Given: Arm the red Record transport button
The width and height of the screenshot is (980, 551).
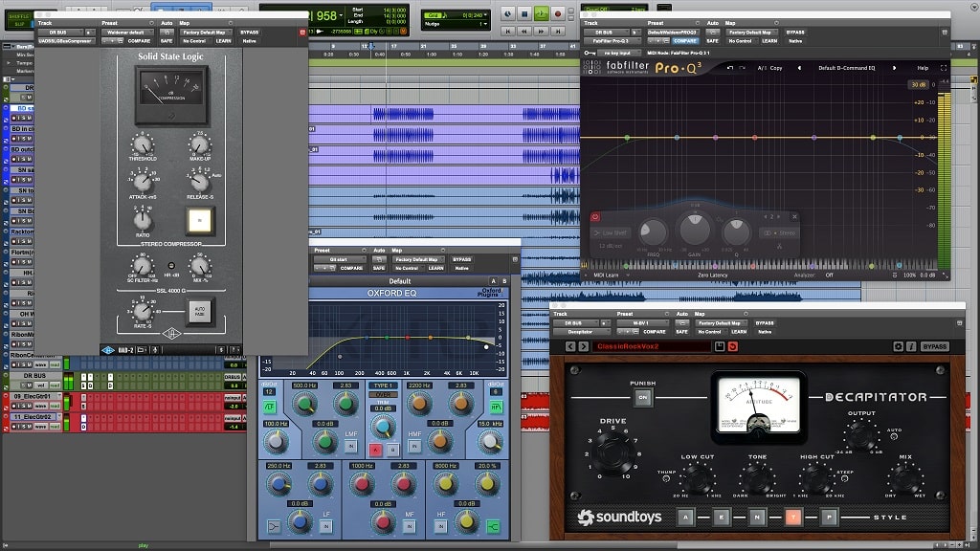Looking at the screenshot, I should pyautogui.click(x=558, y=13).
